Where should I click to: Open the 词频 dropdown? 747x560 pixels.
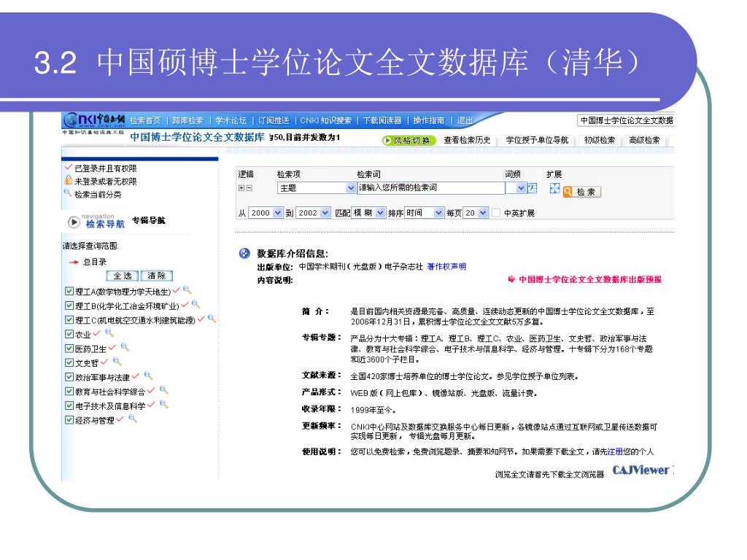[516, 188]
